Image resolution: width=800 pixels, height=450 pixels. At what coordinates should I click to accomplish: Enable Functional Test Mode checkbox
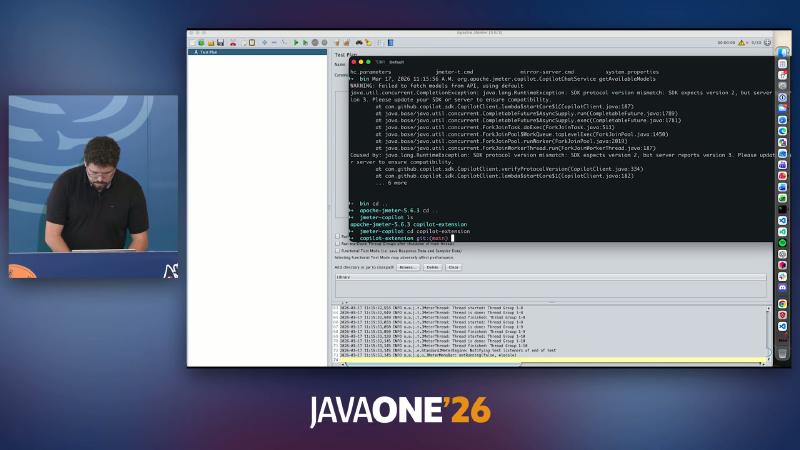tap(337, 251)
